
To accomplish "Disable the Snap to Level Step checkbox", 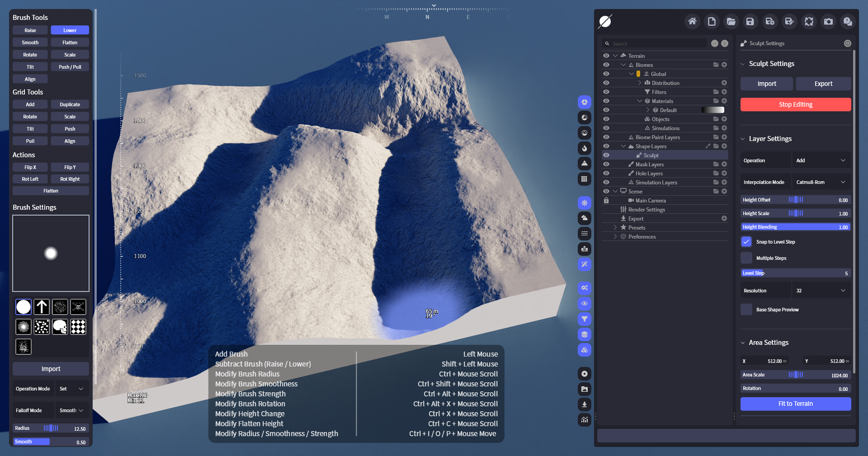I will pos(746,242).
